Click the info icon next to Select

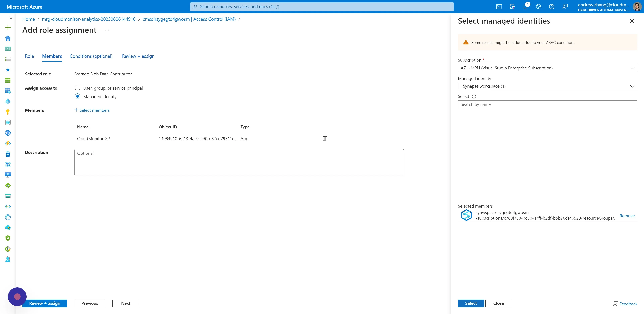[474, 97]
